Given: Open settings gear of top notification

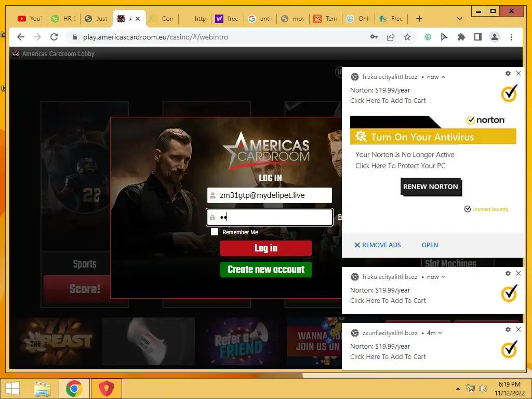Looking at the screenshot, I should click(508, 73).
